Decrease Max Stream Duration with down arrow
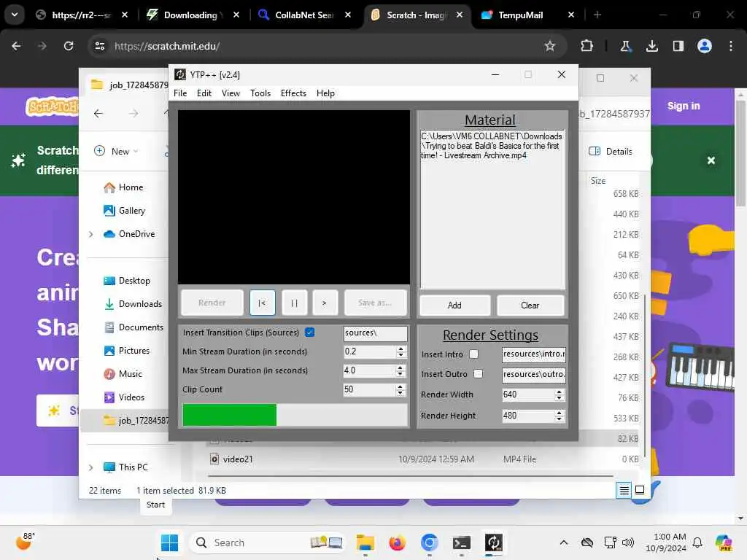The width and height of the screenshot is (747, 560). [x=400, y=374]
